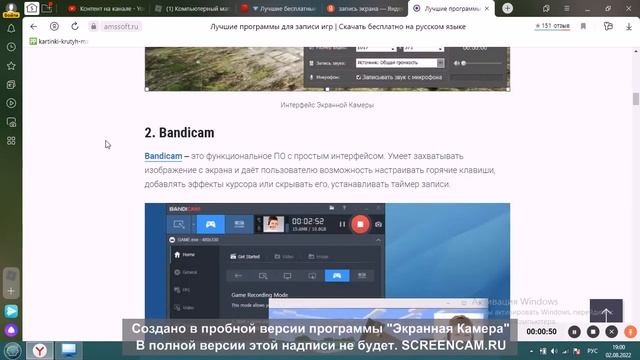Open Yandex Browser taskbar icon
The image size is (640, 360).
pos(40,351)
